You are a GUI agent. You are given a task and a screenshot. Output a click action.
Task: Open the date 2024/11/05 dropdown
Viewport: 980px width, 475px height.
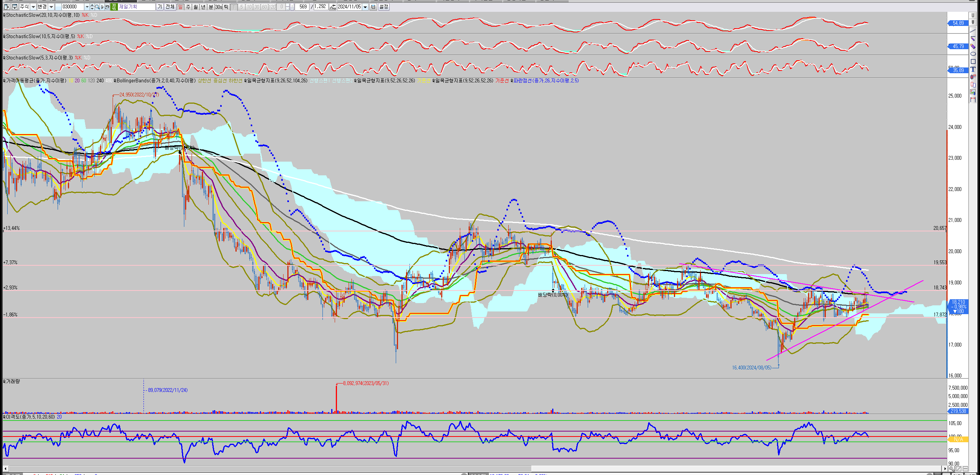(x=365, y=6)
